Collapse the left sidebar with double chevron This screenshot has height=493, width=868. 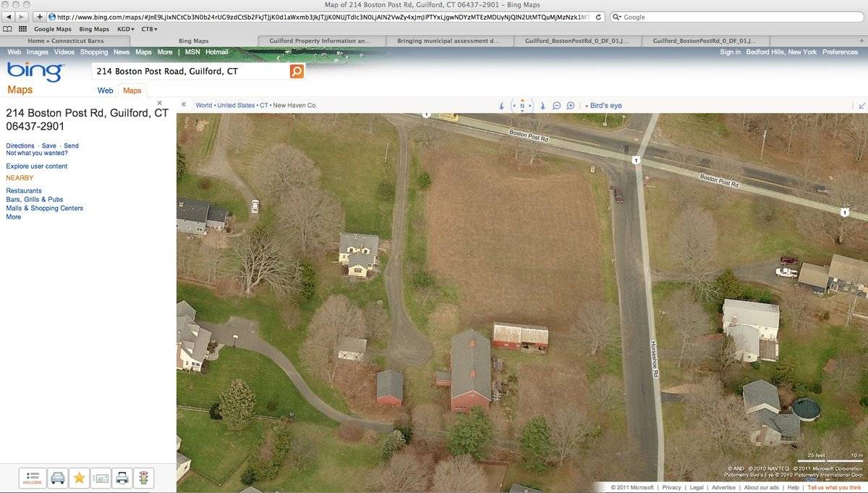[x=184, y=105]
